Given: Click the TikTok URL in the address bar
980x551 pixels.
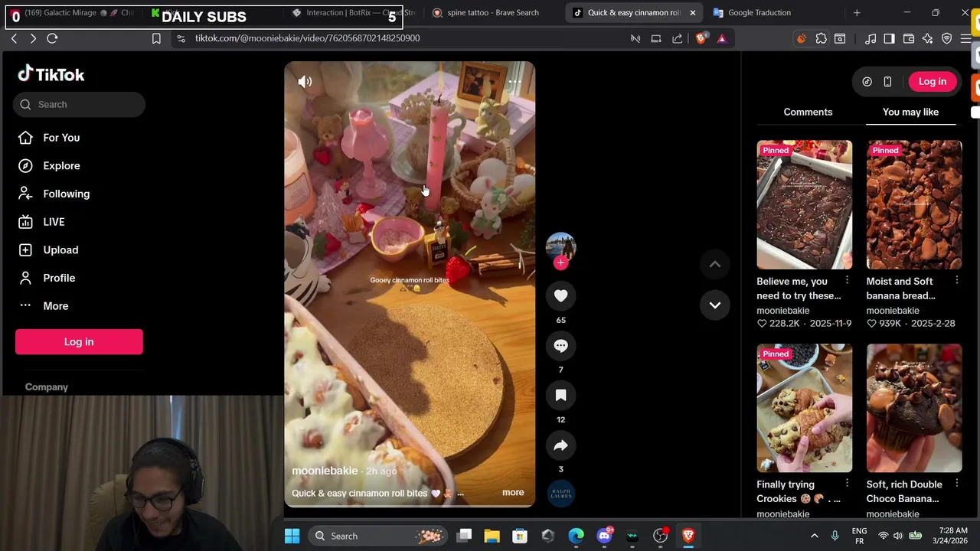Looking at the screenshot, I should 307,38.
